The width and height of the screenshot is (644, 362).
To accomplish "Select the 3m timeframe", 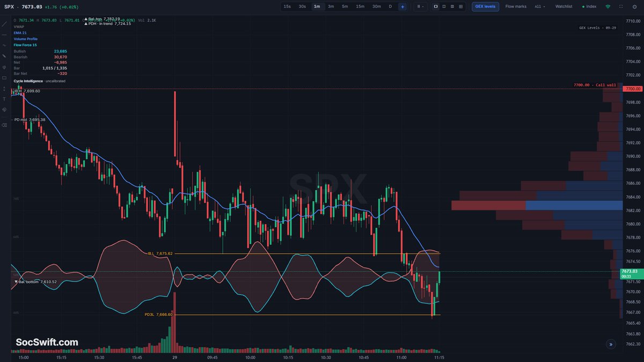I will 331,6.
